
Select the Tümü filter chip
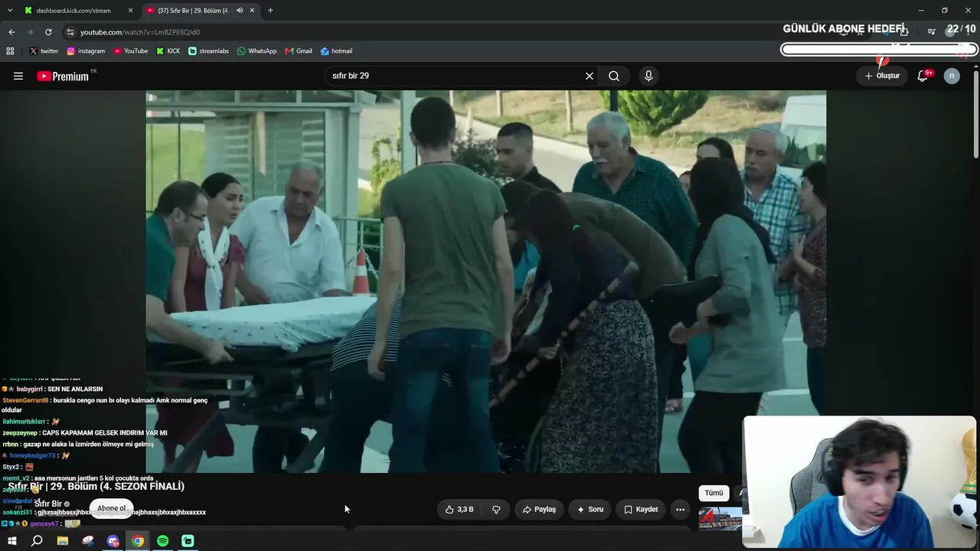pyautogui.click(x=714, y=493)
